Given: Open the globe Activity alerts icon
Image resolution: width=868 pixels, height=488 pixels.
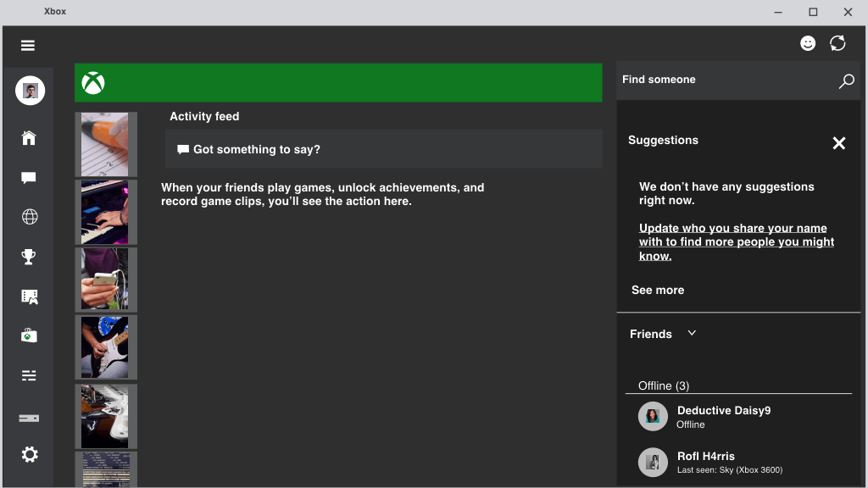Looking at the screenshot, I should tap(30, 217).
